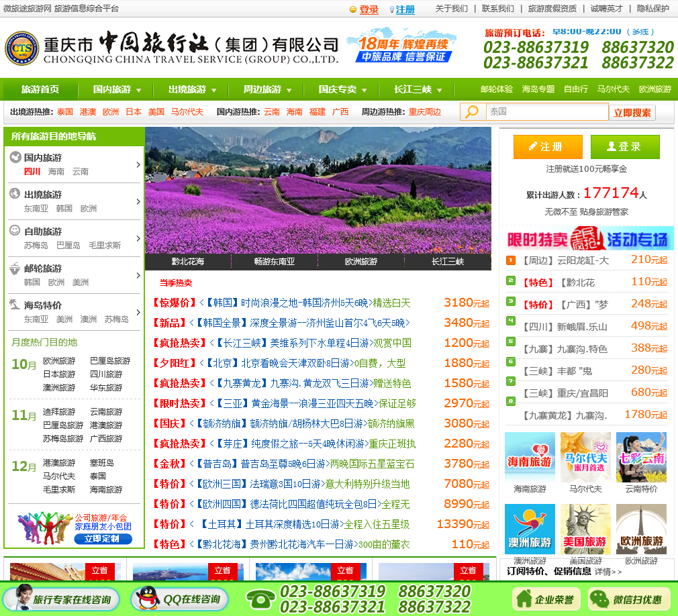The image size is (678, 616).
Task: Click the colorful people group image
Action: [x=45, y=528]
